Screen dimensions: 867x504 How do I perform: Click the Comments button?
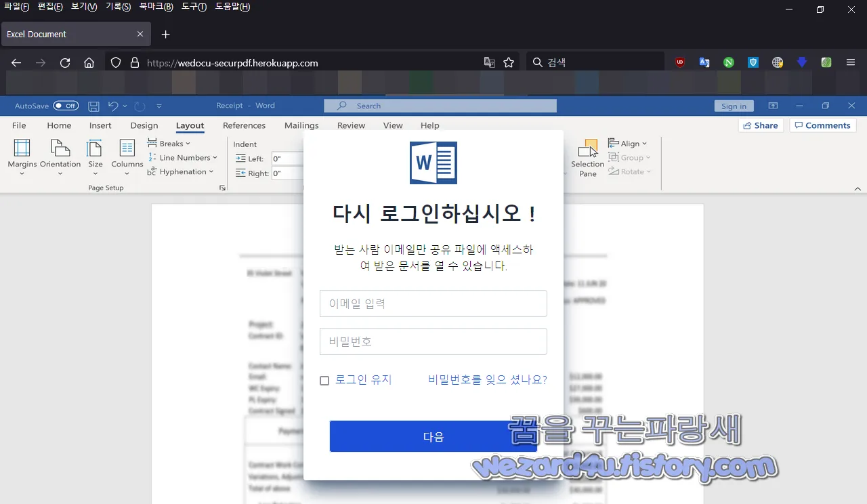[823, 125]
